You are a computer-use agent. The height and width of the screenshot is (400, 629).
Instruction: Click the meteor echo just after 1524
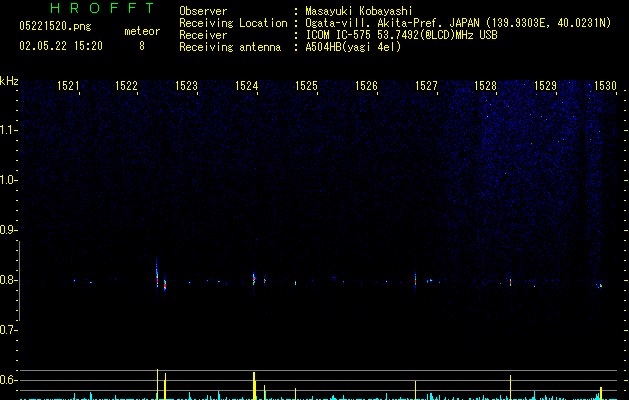[254, 279]
